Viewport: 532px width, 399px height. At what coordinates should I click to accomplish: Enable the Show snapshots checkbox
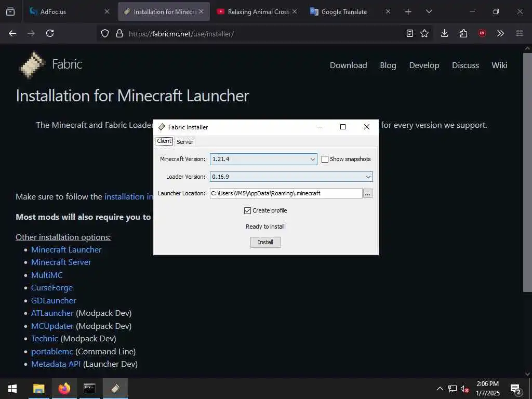click(x=325, y=159)
